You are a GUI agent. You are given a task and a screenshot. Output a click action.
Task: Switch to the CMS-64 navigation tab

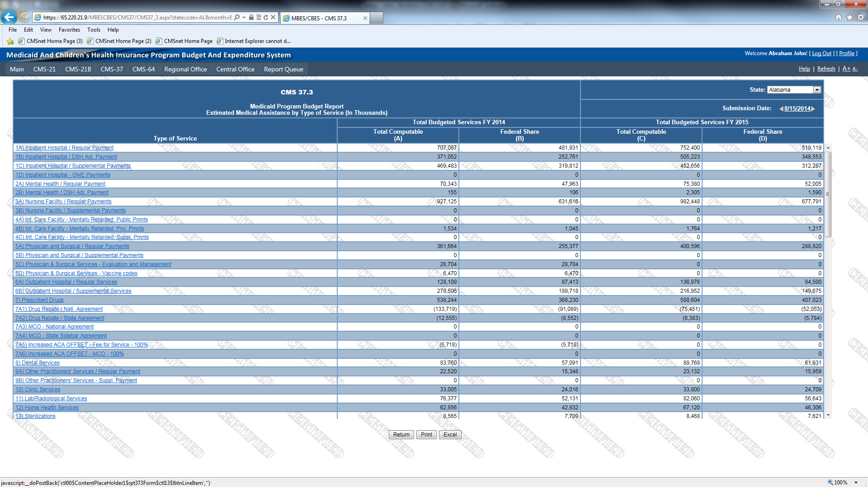coord(143,69)
